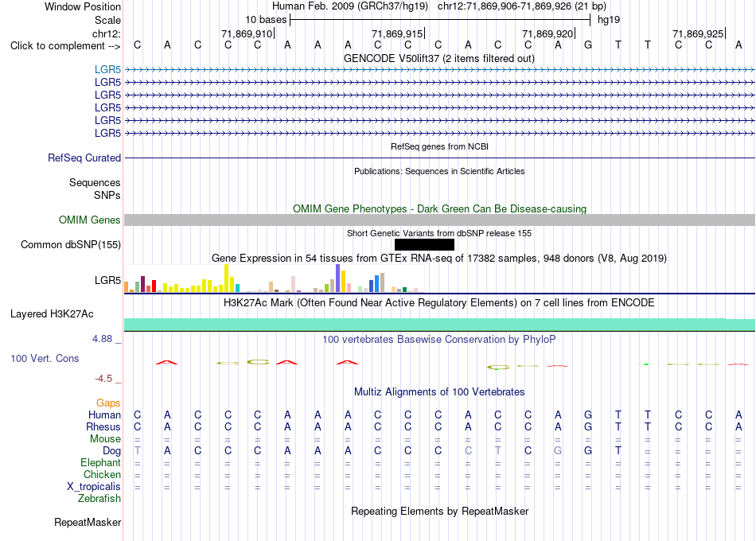Click the 'RepeatMasker' track label
The image size is (756, 541).
point(88,522)
